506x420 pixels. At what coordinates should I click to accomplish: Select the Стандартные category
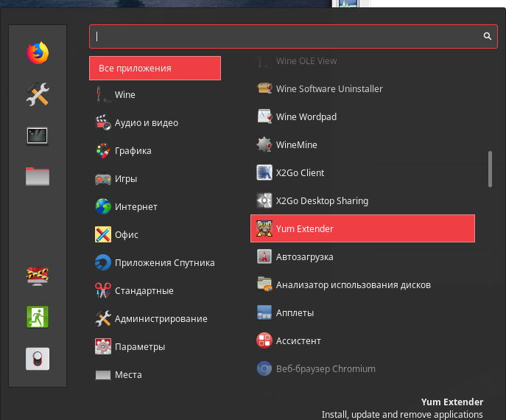155,290
